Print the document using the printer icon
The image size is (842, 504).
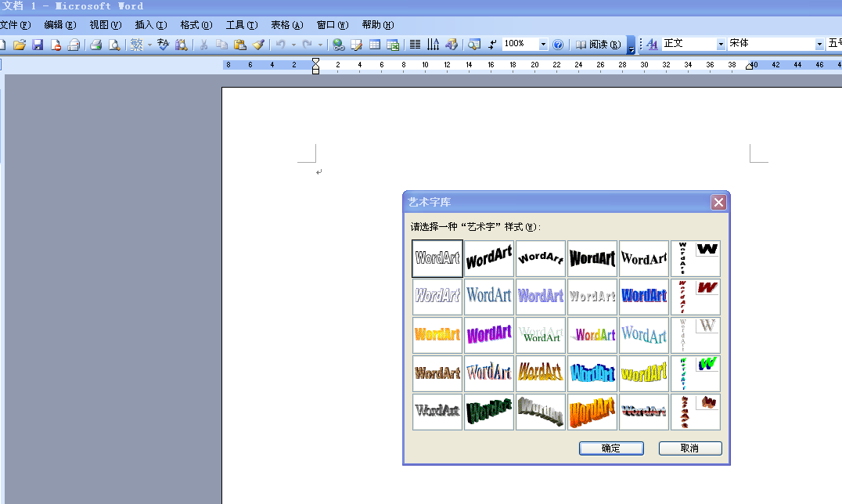point(96,45)
